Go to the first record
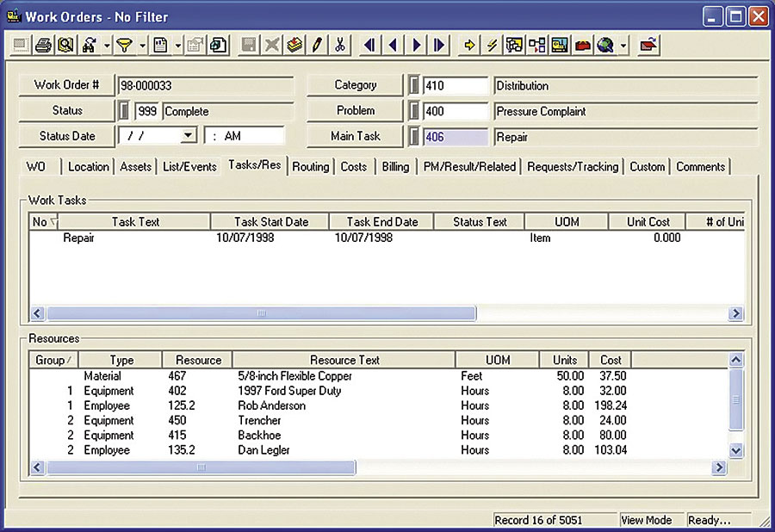The width and height of the screenshot is (775, 532). pos(369,46)
